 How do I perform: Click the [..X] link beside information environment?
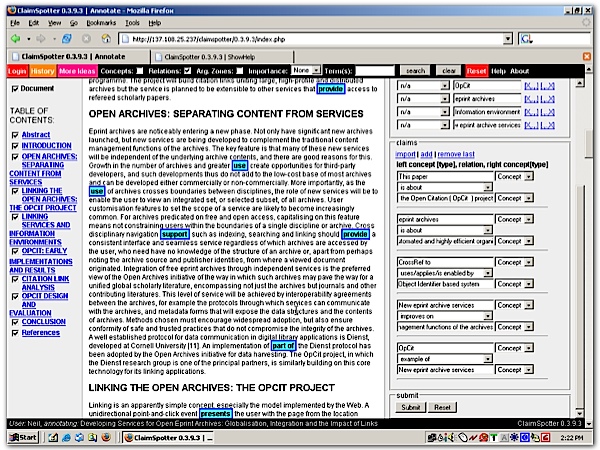pos(548,112)
